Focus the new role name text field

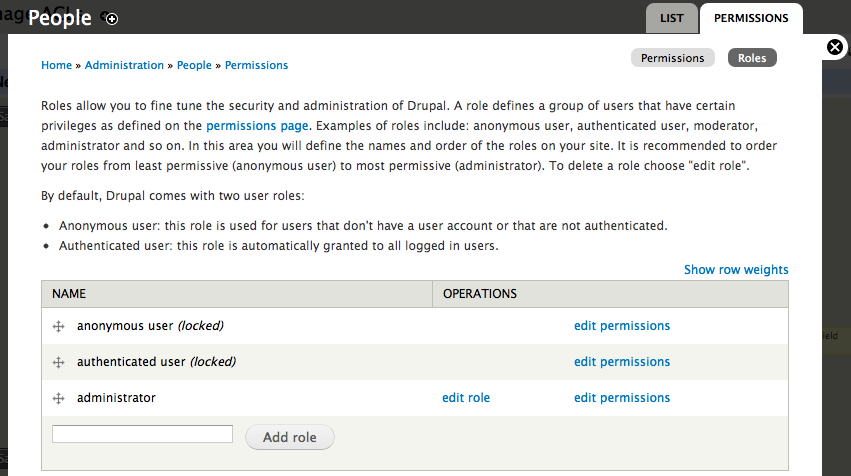(142, 434)
